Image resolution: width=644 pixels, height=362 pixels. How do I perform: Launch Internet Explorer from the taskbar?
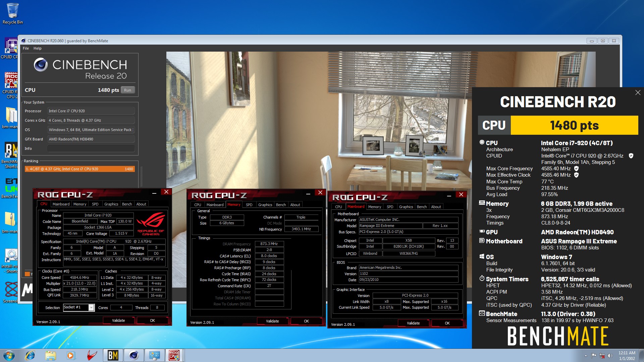(30, 355)
